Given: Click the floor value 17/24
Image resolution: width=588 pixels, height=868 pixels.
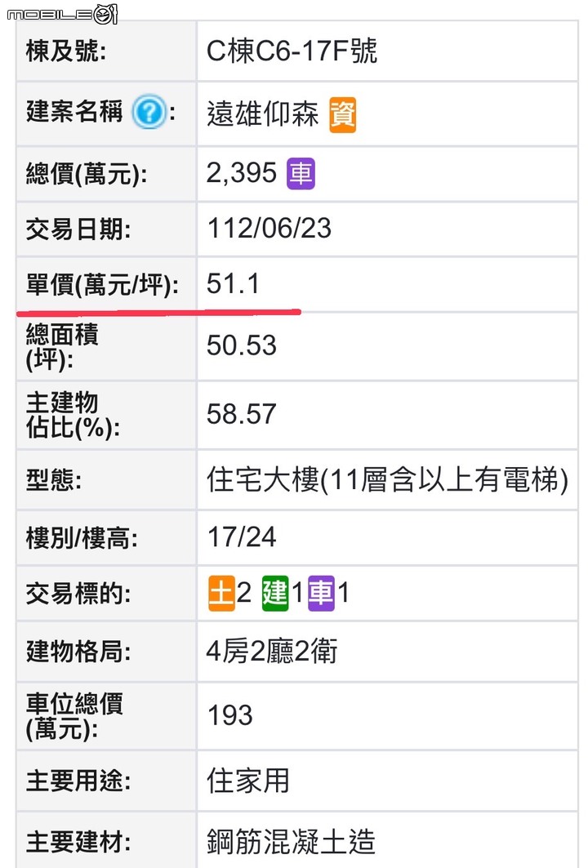Looking at the screenshot, I should (242, 537).
